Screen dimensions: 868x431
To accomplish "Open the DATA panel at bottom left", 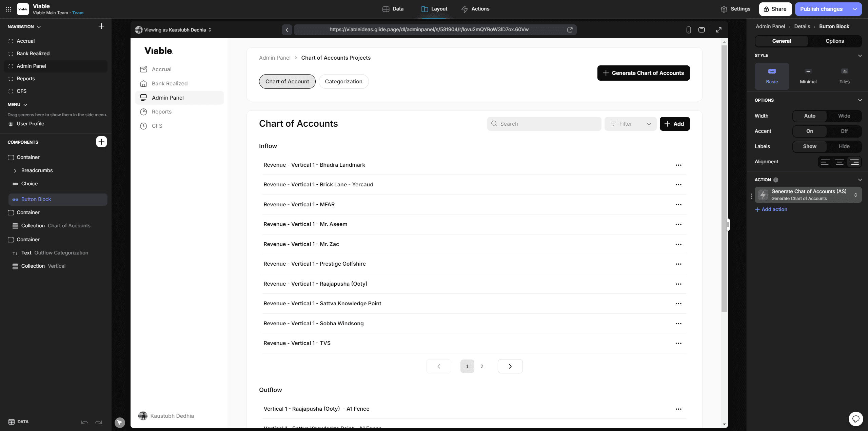I will [x=18, y=422].
